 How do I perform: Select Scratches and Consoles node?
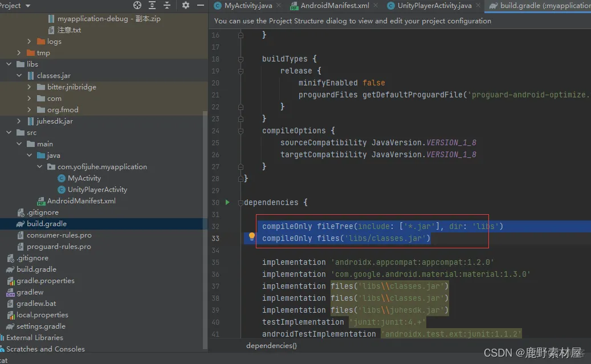coord(43,349)
